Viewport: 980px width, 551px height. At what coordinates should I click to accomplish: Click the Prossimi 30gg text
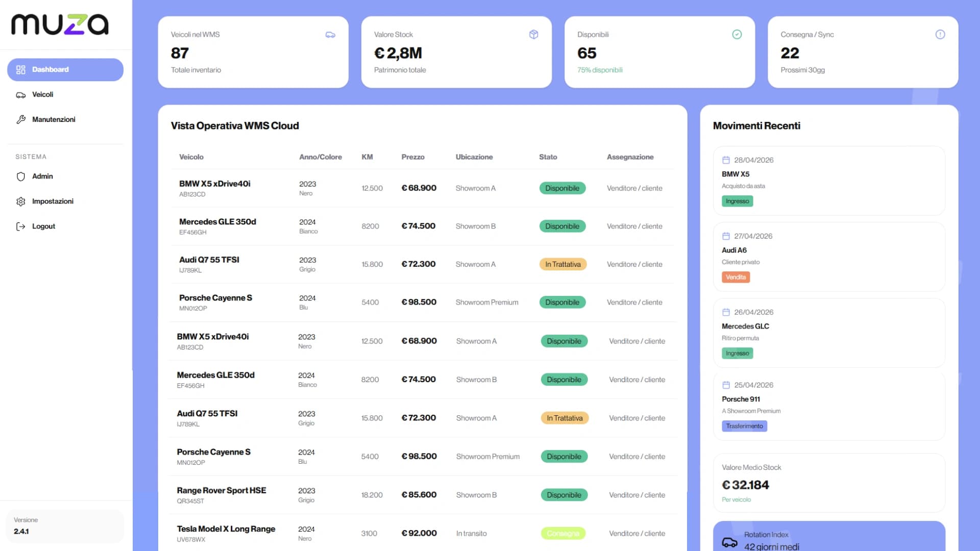(802, 70)
